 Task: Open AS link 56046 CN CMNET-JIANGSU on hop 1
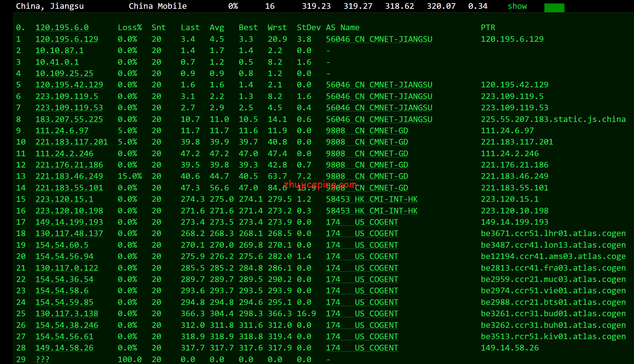click(379, 39)
